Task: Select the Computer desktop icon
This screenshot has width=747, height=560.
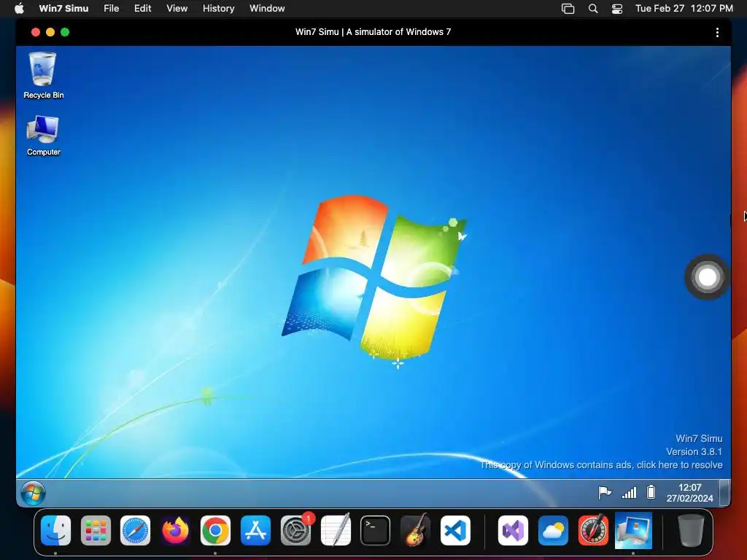Action: pos(43,135)
